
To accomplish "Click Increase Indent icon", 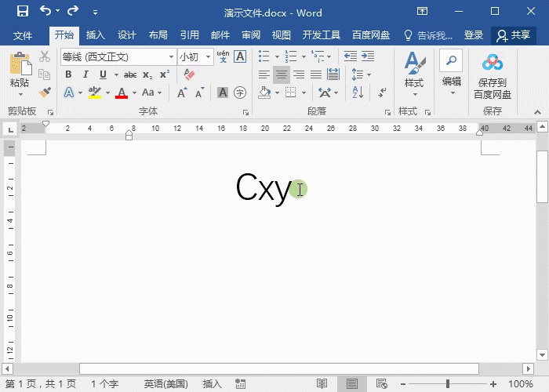I will click(368, 56).
